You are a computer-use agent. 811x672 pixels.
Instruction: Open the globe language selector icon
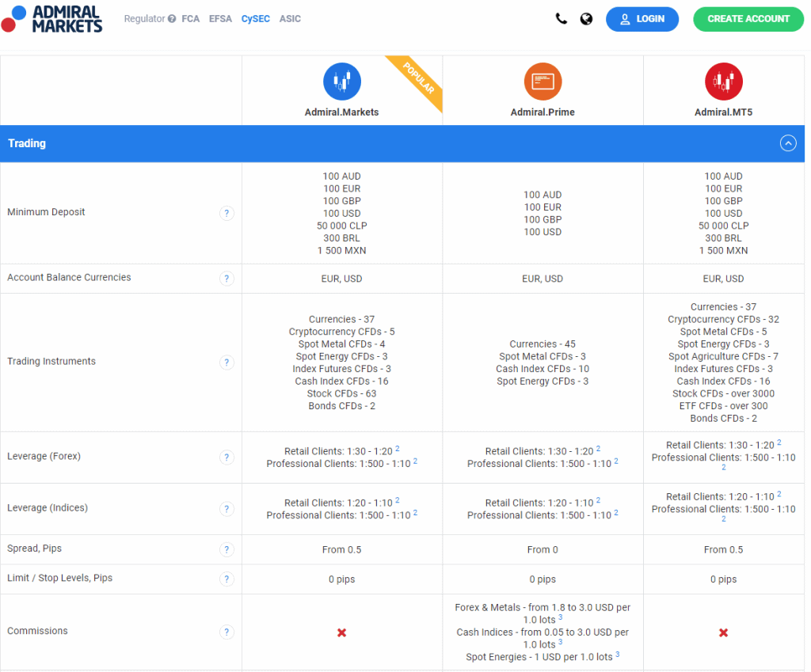point(586,19)
